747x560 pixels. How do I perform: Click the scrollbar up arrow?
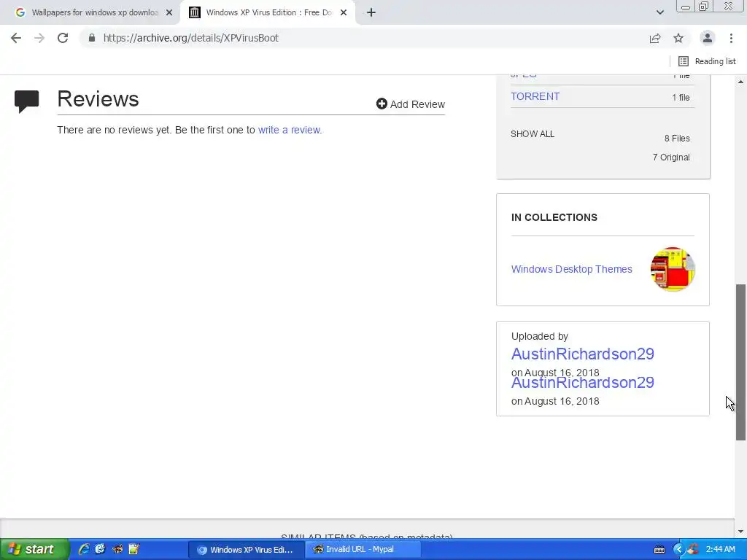click(741, 82)
